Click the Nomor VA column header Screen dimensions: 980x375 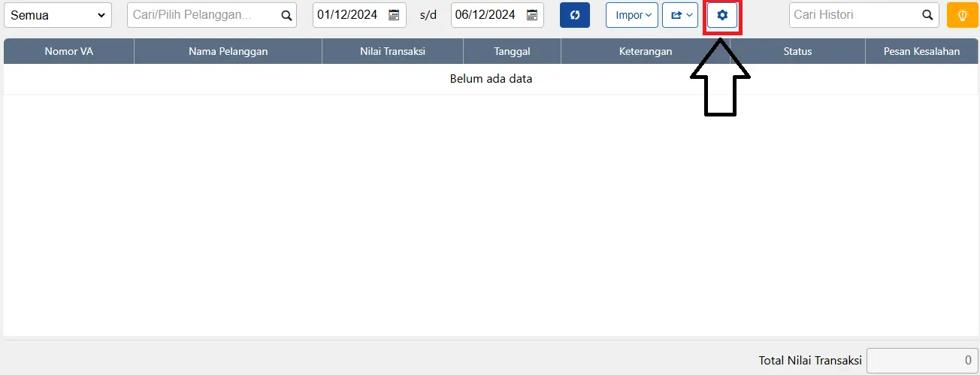coord(68,51)
